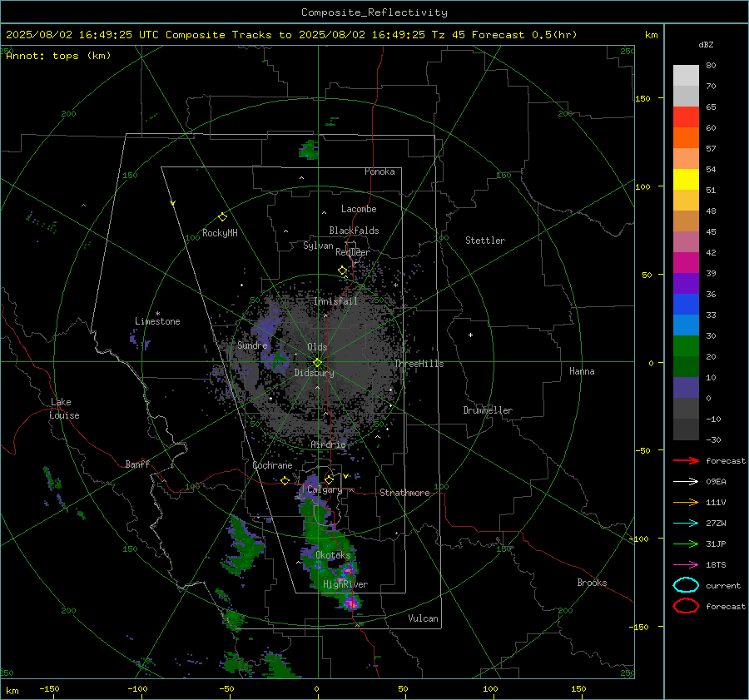Screen dimensions: 749x700
Task: Click the RockyMH label
Action: tap(220, 233)
